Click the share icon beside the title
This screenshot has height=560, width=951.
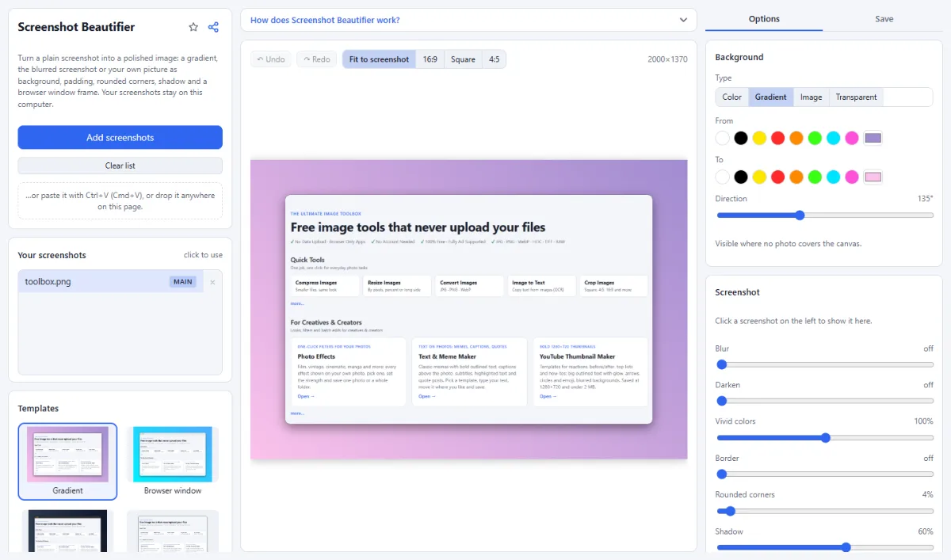pyautogui.click(x=213, y=27)
